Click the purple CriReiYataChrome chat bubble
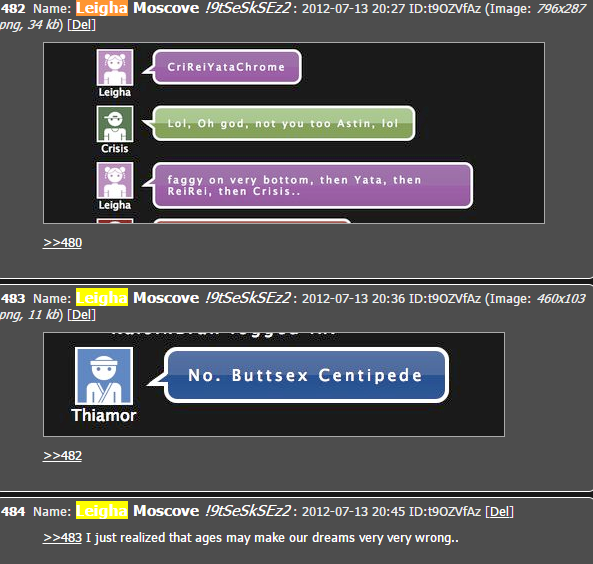Viewport: 593px width, 564px height. pos(227,67)
